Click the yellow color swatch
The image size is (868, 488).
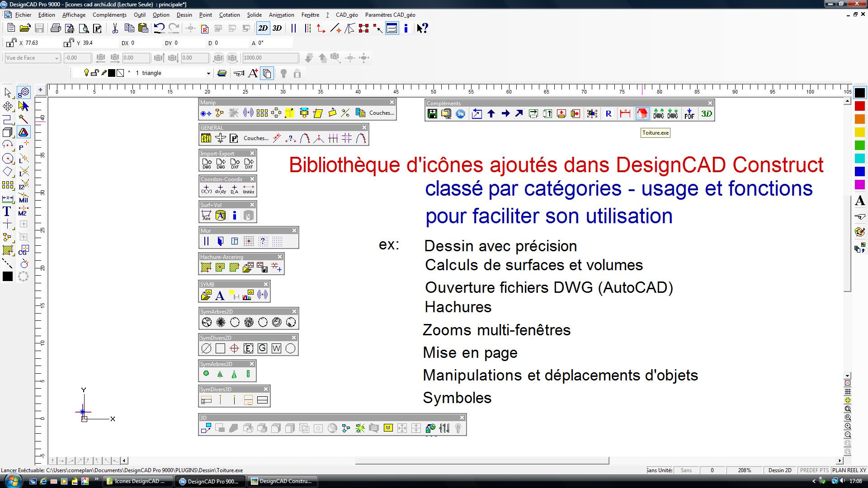click(x=859, y=132)
